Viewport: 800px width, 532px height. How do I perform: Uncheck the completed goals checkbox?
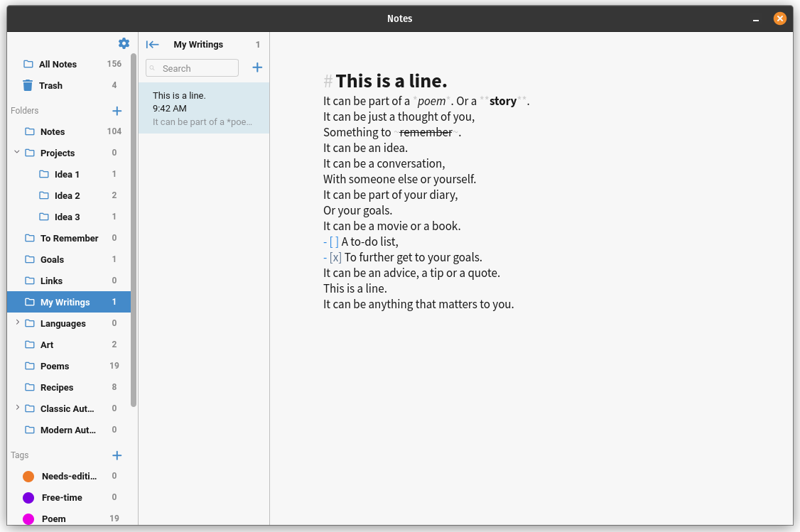click(x=335, y=257)
